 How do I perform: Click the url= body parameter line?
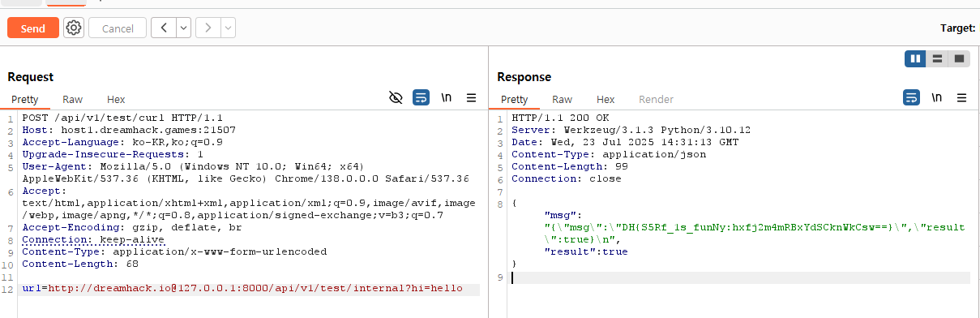(242, 288)
